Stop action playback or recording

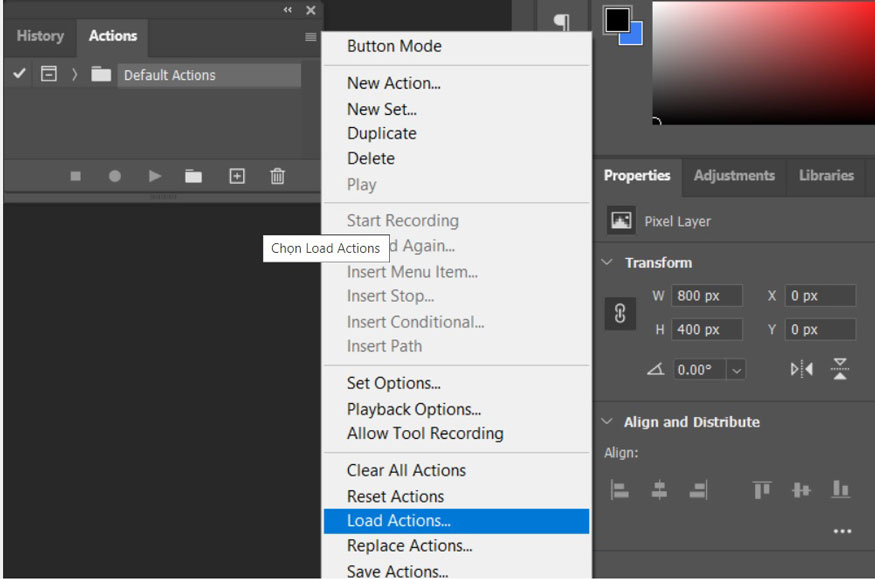coord(75,176)
